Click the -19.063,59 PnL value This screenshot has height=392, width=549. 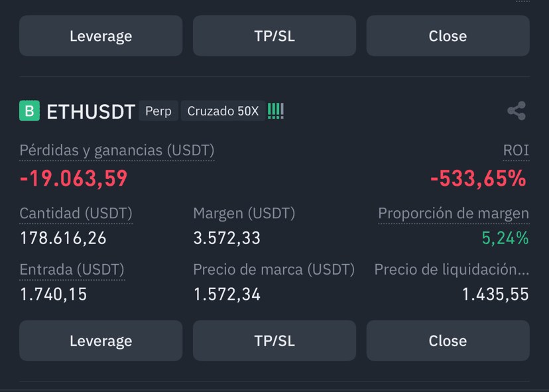(x=74, y=178)
